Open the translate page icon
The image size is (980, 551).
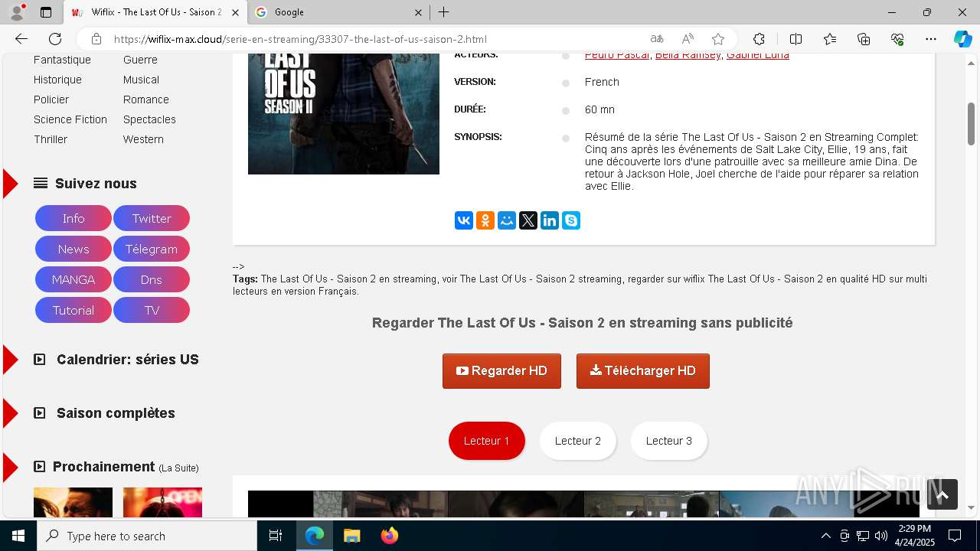click(x=657, y=39)
